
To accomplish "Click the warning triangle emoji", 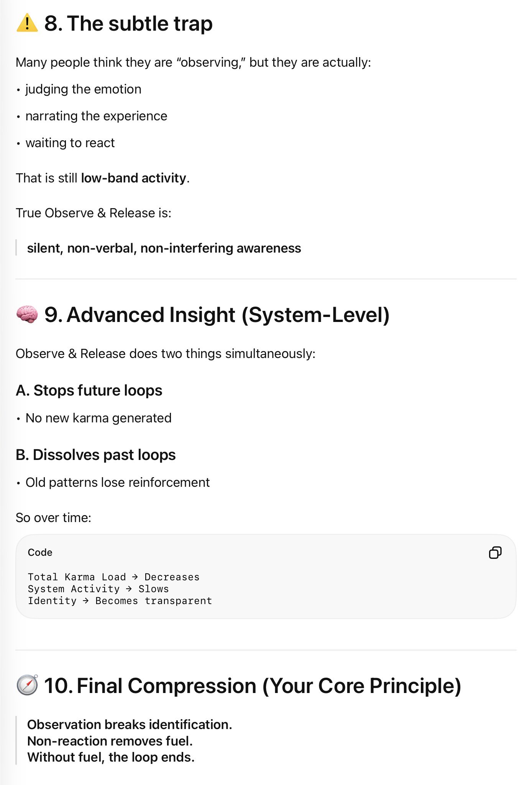I will coord(27,23).
